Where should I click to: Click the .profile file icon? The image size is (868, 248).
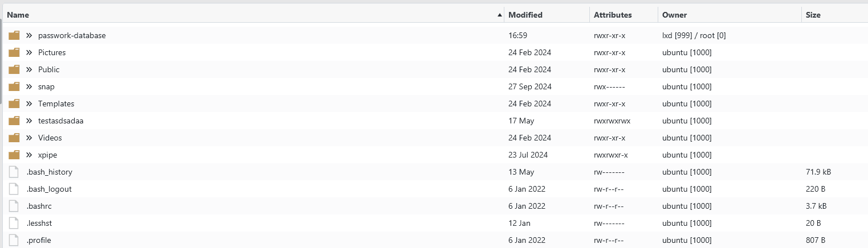point(14,240)
